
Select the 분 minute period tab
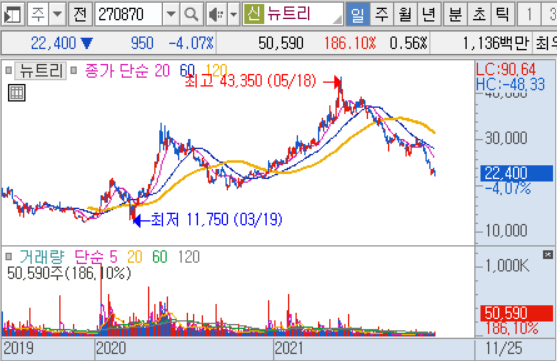click(x=455, y=14)
